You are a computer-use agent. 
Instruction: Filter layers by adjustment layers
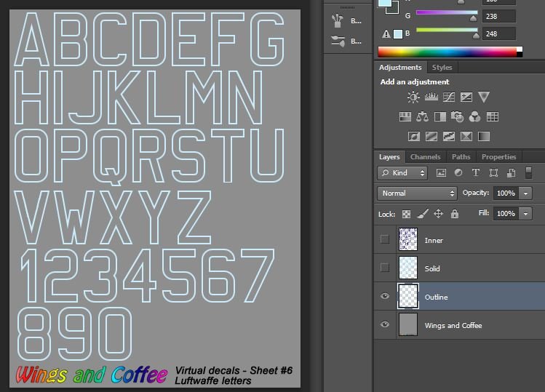tap(458, 172)
